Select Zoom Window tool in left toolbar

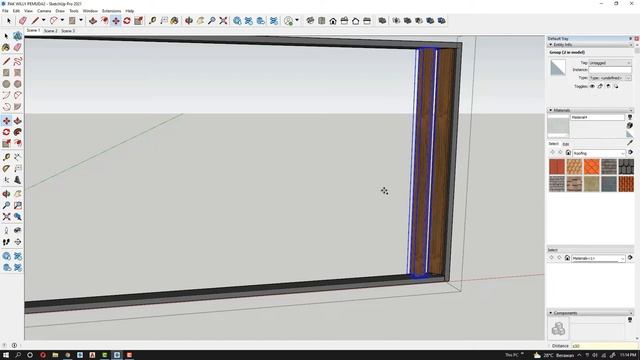tap(18, 205)
